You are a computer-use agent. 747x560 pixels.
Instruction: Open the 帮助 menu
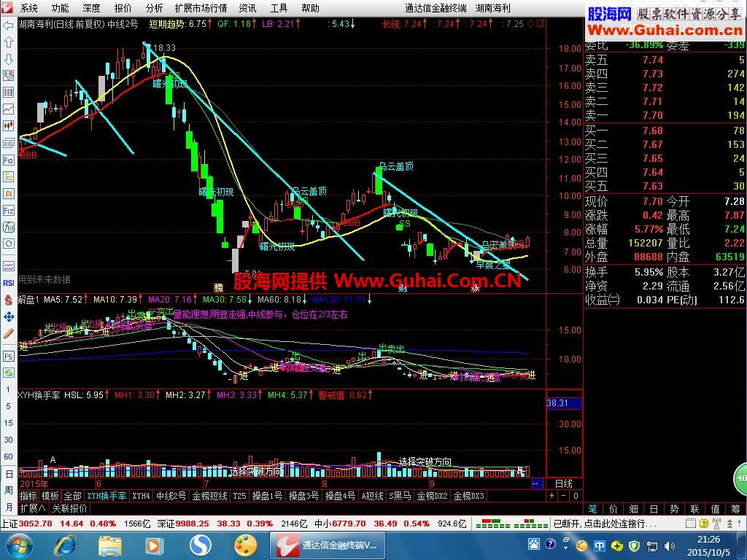pos(310,8)
